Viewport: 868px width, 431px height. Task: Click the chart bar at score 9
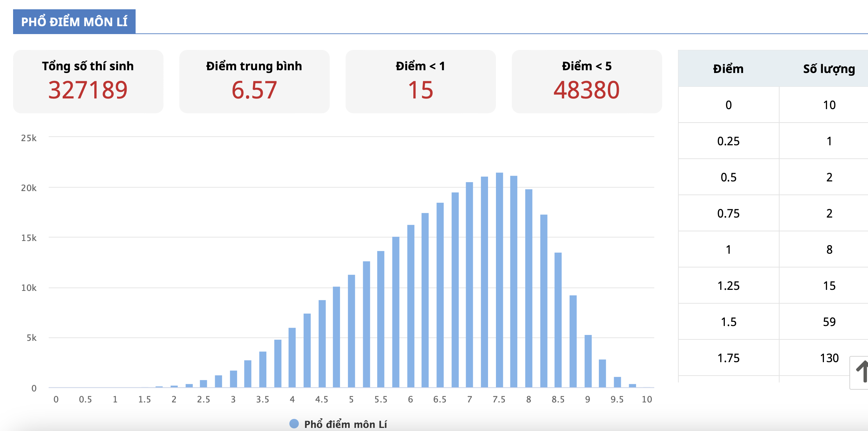(x=588, y=361)
